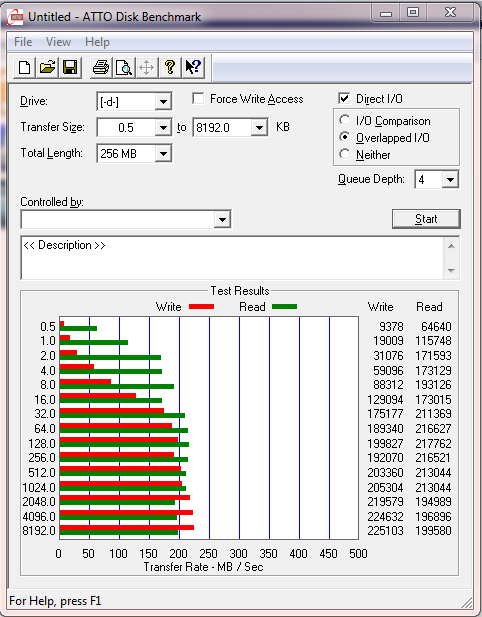Uncheck the Direct I/O checkbox
Viewport: 482px width, 617px height.
point(344,98)
